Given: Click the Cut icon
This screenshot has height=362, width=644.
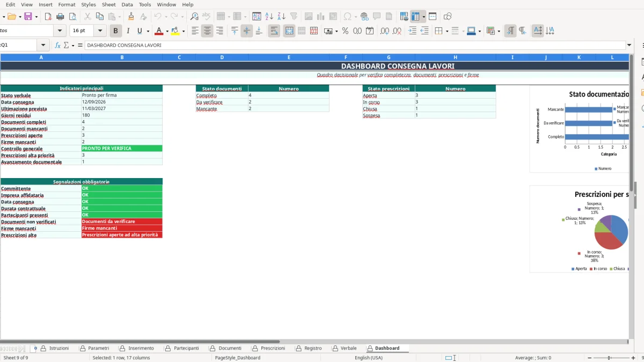Looking at the screenshot, I should pos(88,17).
